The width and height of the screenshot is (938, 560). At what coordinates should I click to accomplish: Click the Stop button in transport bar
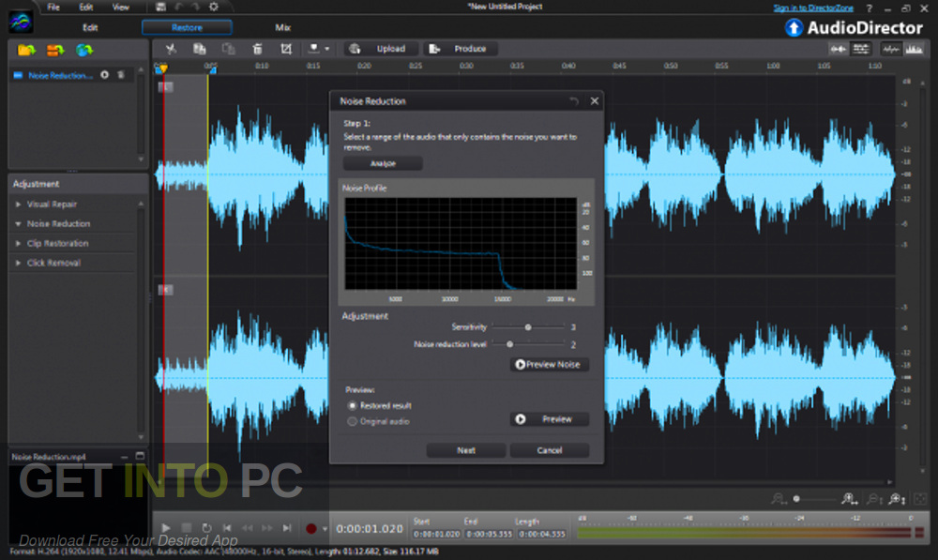187,528
